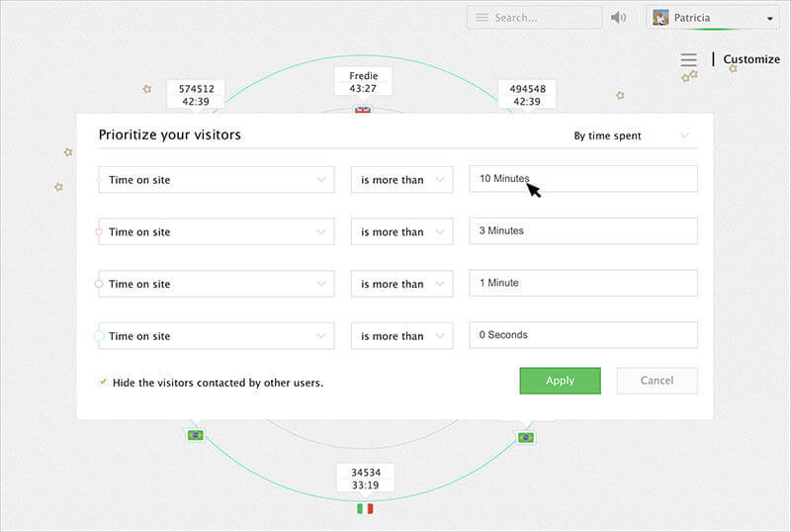Click the pink ring marker on 3 Minutes row
The width and height of the screenshot is (791, 532).
[99, 231]
